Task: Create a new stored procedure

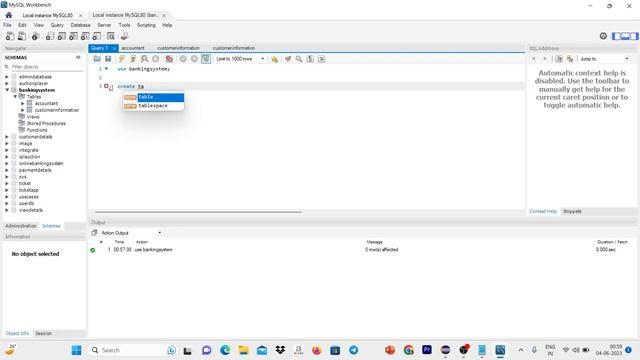Action: (x=85, y=36)
